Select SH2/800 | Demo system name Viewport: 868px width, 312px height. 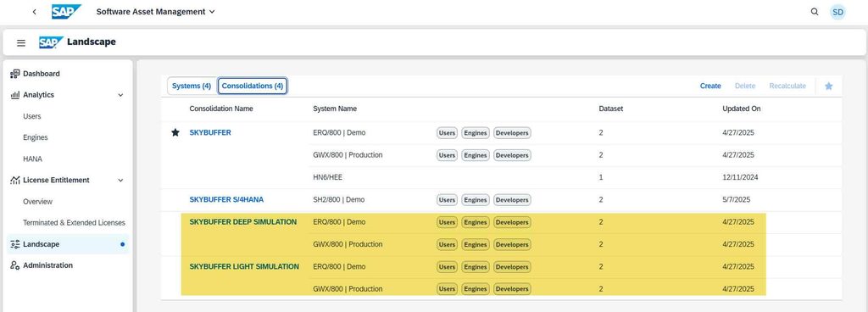coord(339,200)
